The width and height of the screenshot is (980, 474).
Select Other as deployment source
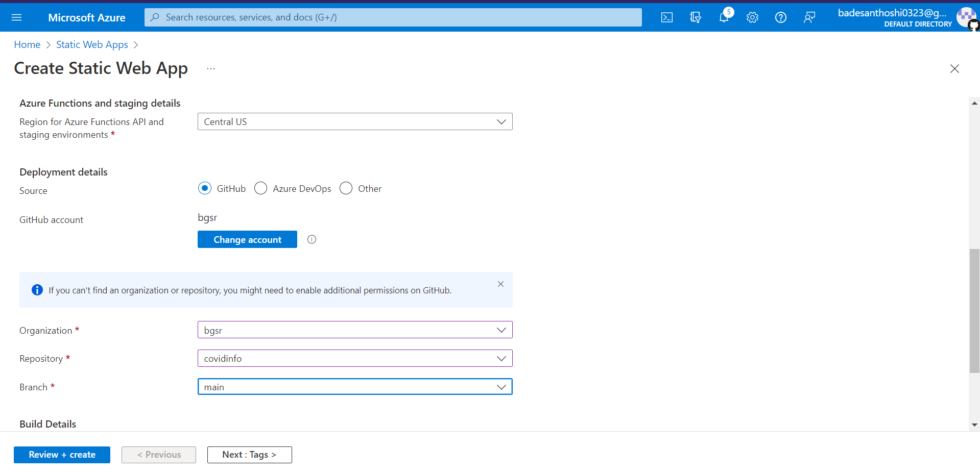click(x=346, y=188)
